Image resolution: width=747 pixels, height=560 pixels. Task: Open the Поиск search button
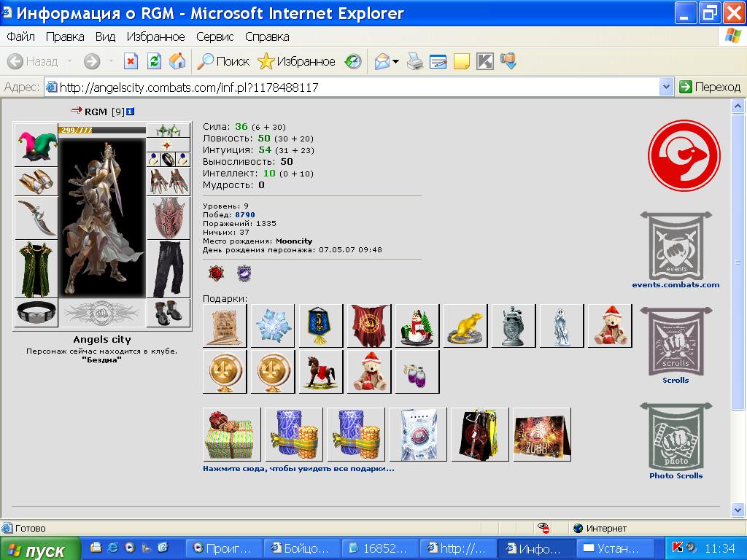(x=223, y=61)
